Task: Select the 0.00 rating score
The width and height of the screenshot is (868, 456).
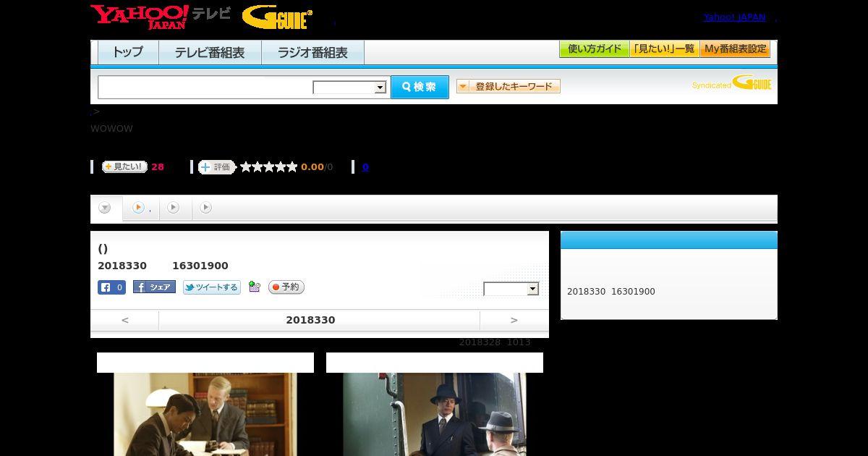Action: point(312,167)
